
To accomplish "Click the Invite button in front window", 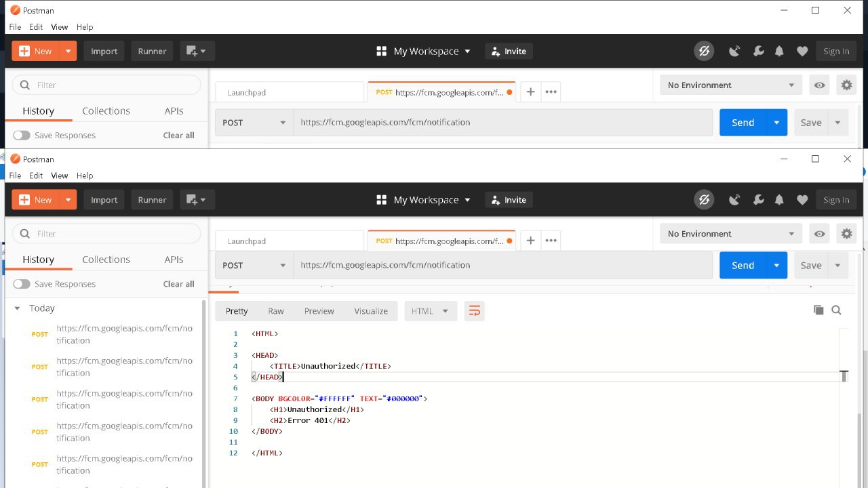I will click(509, 200).
